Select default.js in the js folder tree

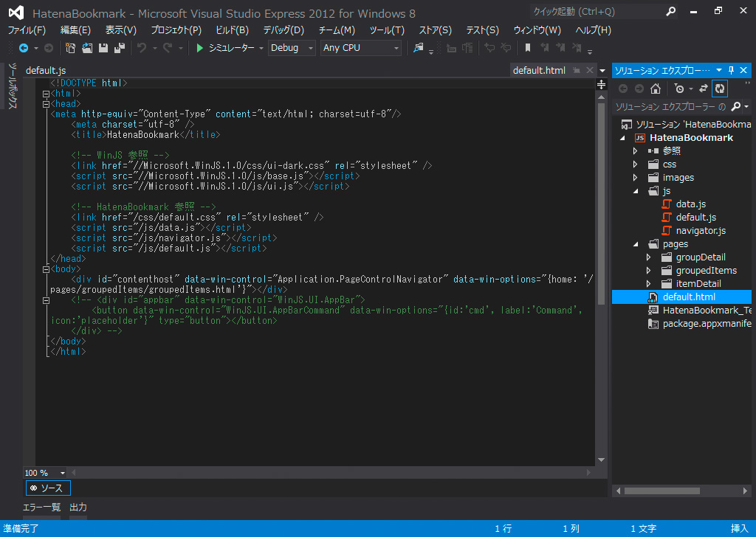point(695,218)
